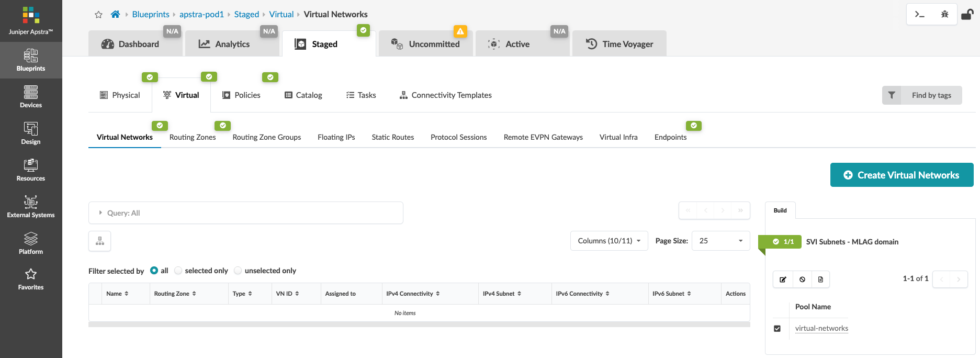Screen dimensions: 980x358
Task: Open the virtual-networks pool link
Action: (821, 329)
